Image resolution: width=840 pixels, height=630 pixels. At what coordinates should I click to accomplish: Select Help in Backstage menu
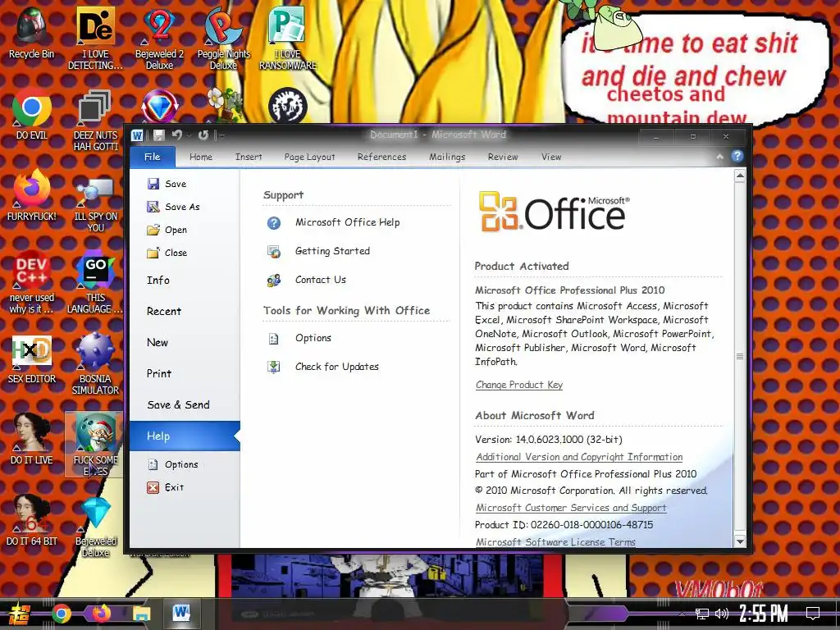(x=185, y=436)
